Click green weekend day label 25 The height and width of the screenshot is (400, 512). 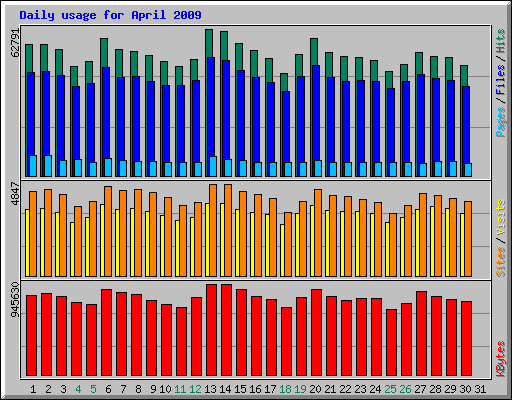390,389
